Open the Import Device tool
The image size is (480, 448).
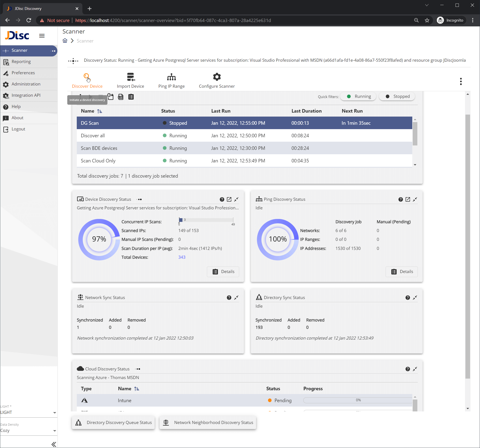[130, 77]
